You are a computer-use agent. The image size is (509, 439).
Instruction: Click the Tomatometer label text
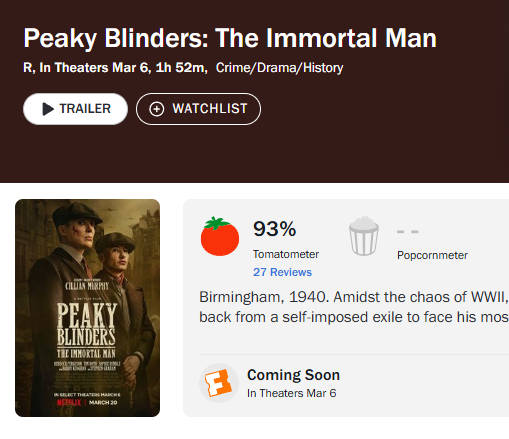[286, 254]
